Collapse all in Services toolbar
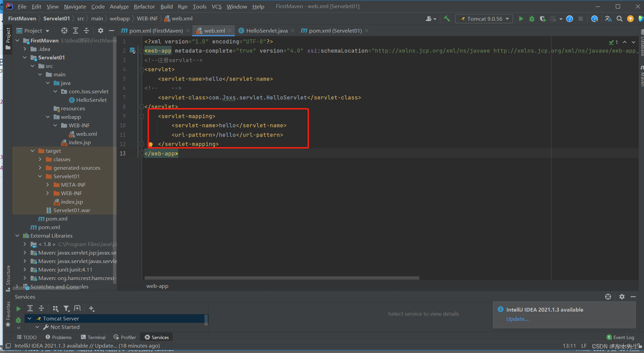The width and height of the screenshot is (644, 353). point(41,308)
